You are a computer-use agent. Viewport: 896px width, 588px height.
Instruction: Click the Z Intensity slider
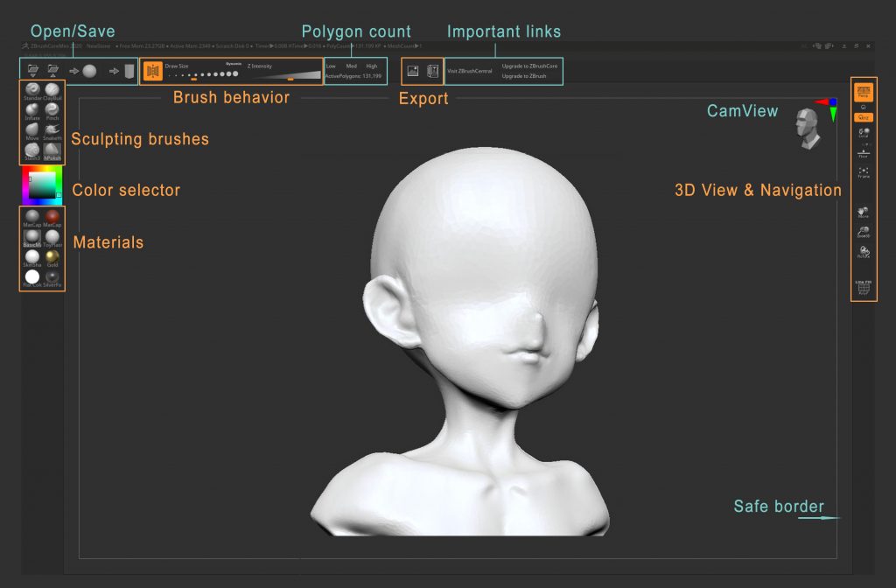coord(284,76)
